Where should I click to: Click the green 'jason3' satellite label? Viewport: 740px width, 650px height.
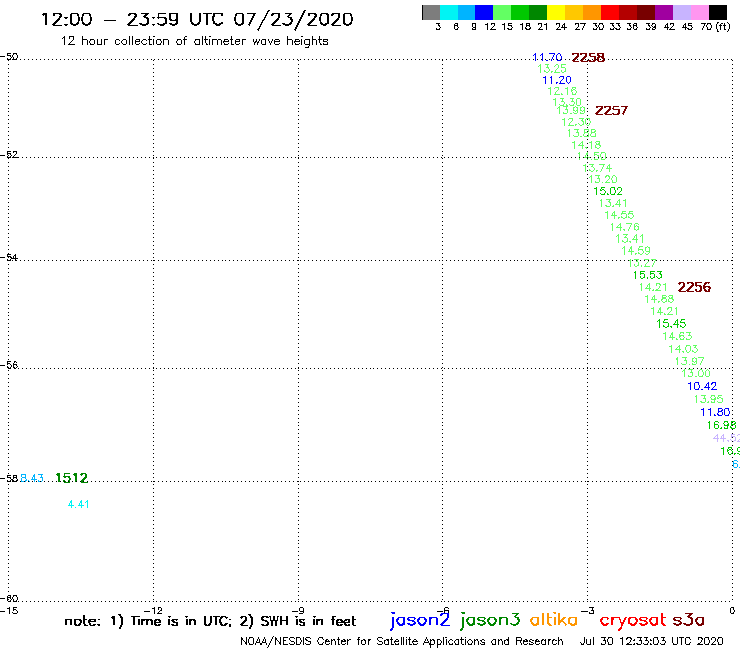[x=490, y=620]
